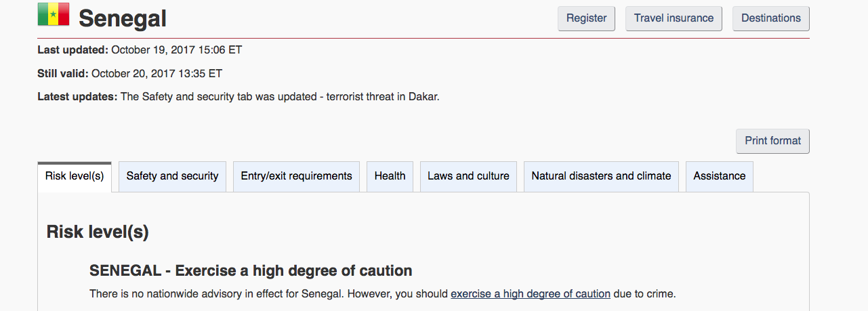Click the Still valid date line
This screenshot has width=868, height=311.
coord(129,73)
